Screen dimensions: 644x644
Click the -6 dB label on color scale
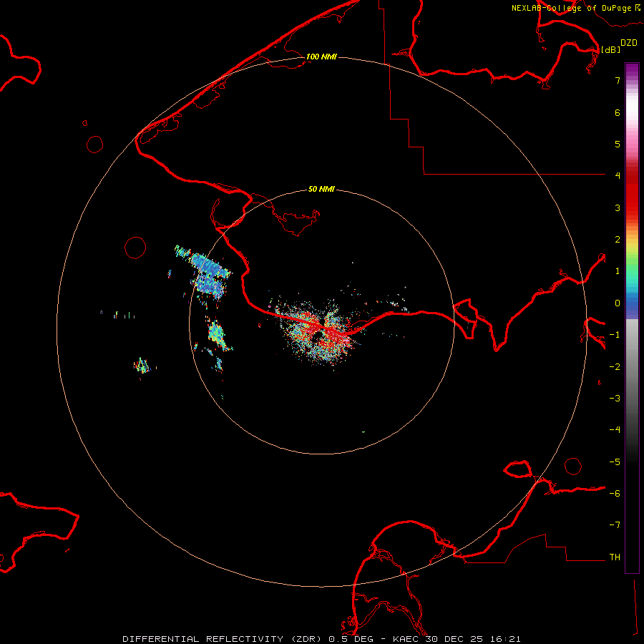coord(615,494)
